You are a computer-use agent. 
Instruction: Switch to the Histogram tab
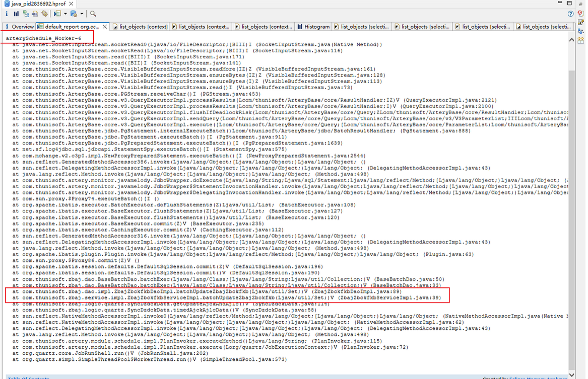[x=313, y=27]
